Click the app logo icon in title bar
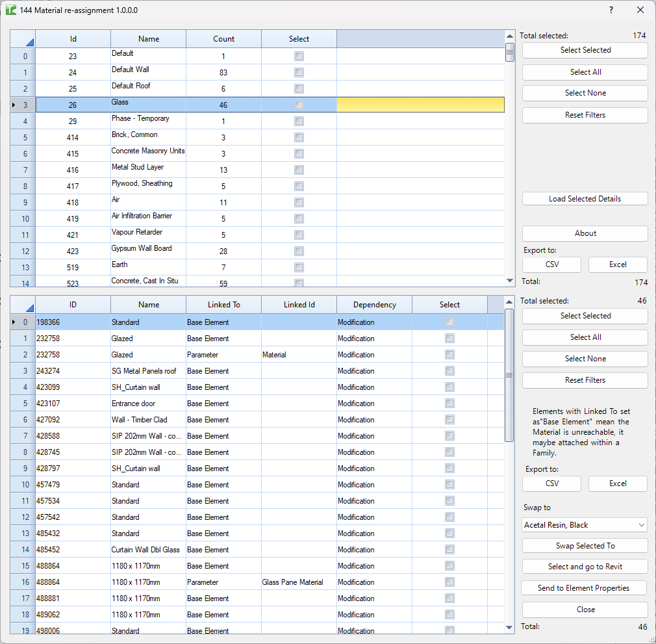Screen dimensions: 656x644 (11, 10)
